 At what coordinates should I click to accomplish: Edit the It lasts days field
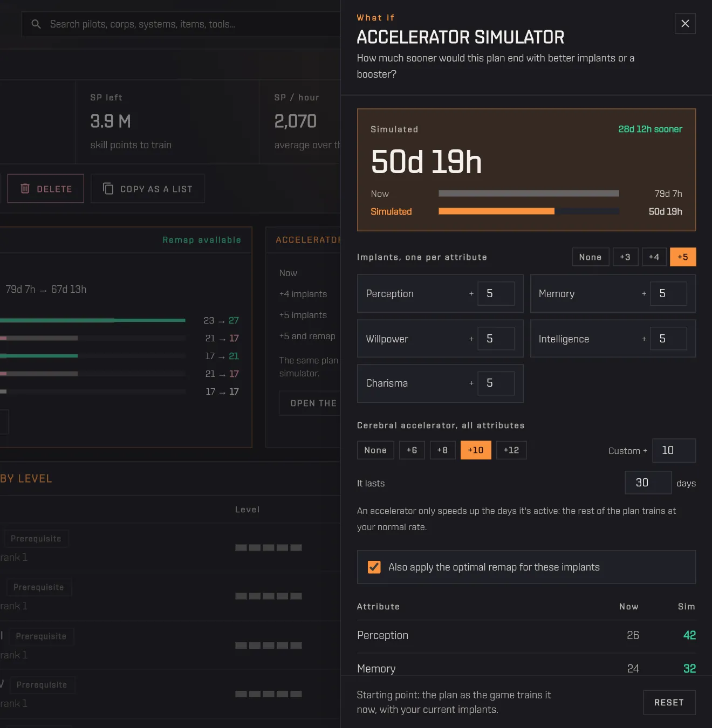coord(648,483)
